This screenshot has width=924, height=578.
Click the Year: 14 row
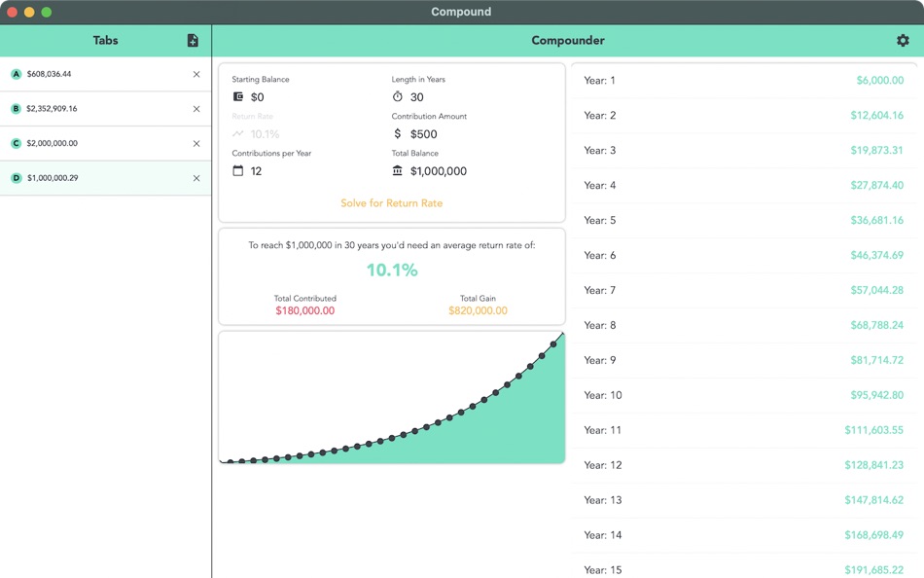click(x=744, y=535)
